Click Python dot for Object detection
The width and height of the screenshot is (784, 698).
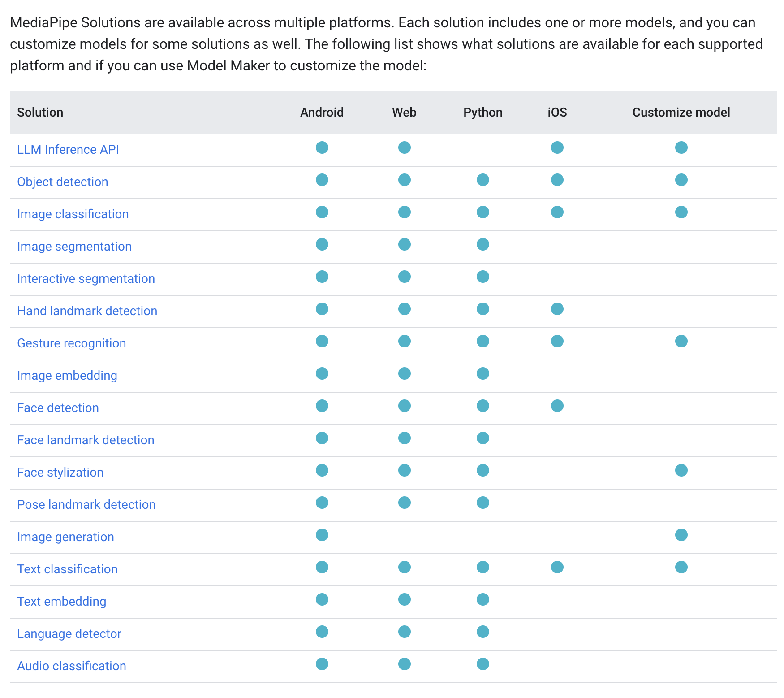point(483,180)
